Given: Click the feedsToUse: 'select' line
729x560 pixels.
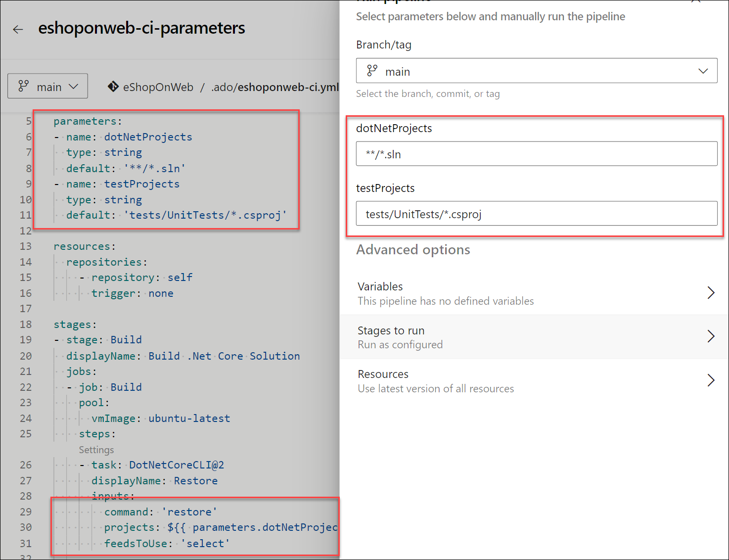Looking at the screenshot, I should point(167,544).
